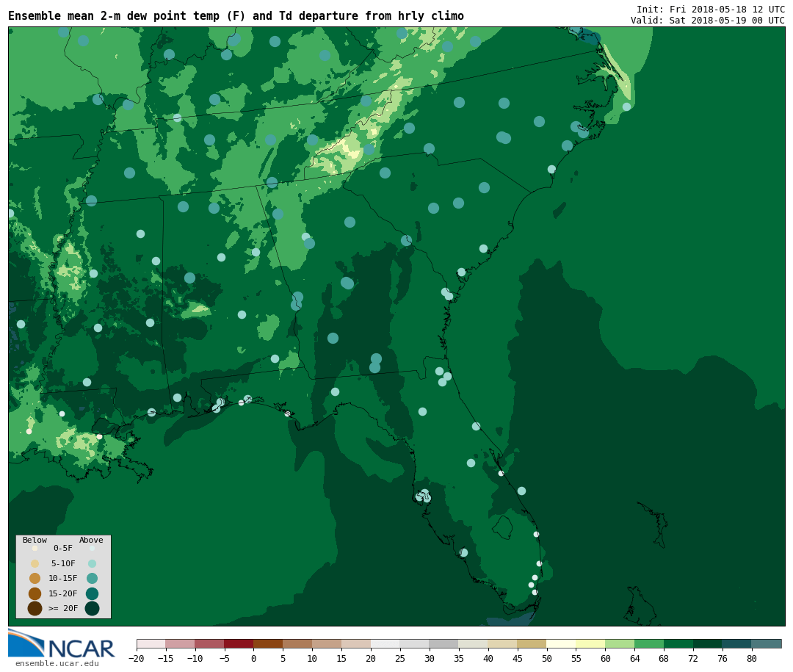Pick the 45 to 50 khaki colorbar swatch
Image resolution: width=793 pixels, height=672 pixels.
532,644
